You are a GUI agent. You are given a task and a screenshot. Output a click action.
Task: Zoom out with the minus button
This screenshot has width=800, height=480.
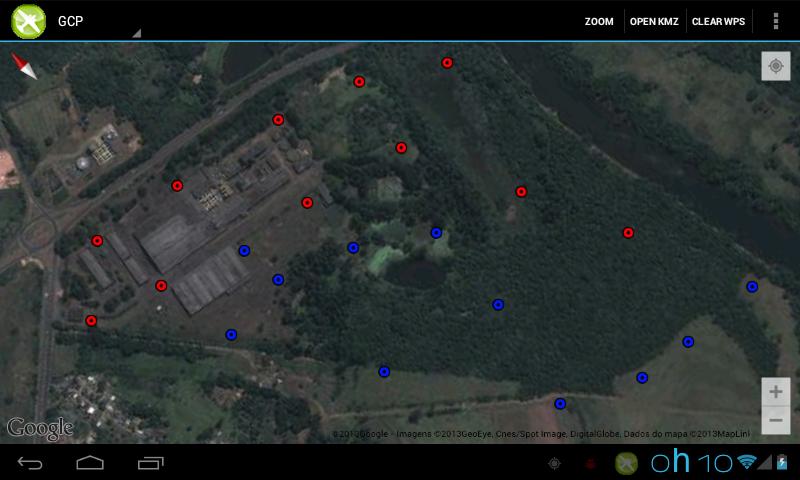click(776, 420)
